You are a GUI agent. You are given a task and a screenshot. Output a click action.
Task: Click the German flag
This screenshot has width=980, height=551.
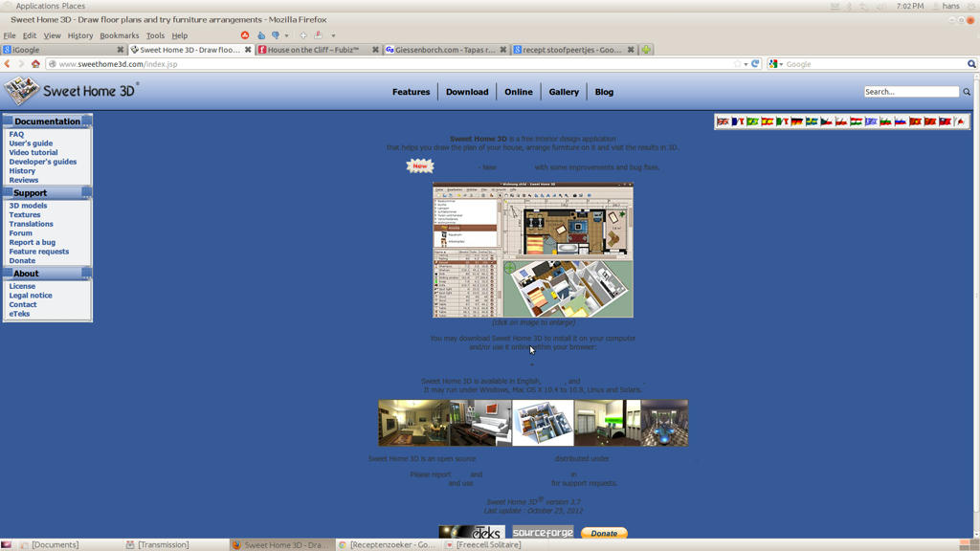pyautogui.click(x=797, y=121)
